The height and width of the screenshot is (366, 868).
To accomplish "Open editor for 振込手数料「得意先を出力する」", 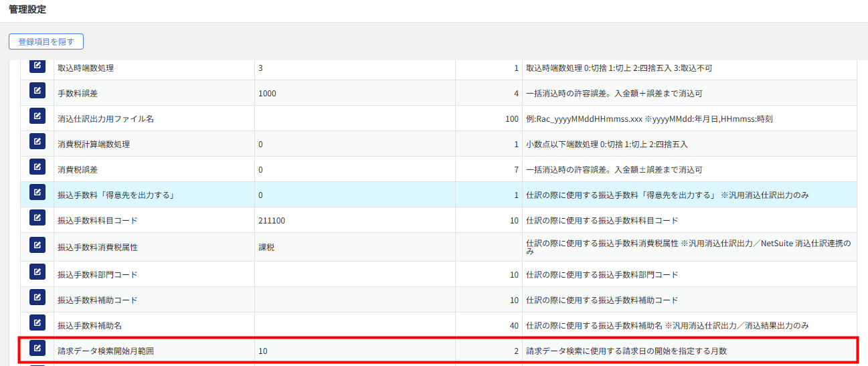I will [37, 192].
